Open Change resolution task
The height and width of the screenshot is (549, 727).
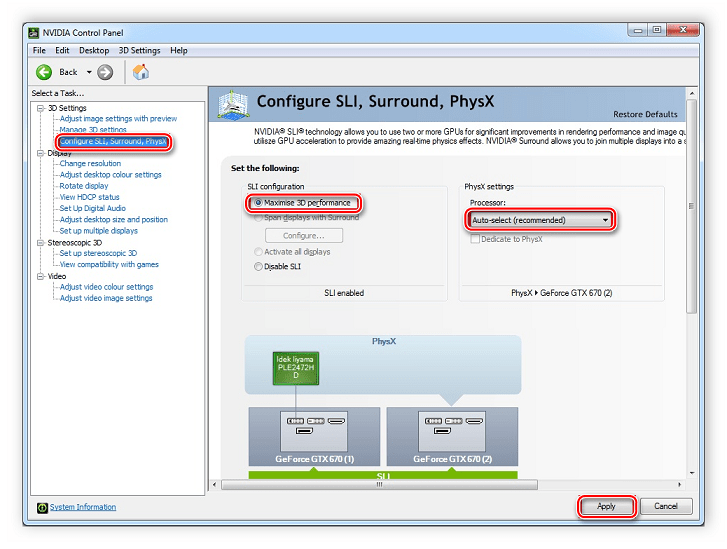pyautogui.click(x=90, y=164)
